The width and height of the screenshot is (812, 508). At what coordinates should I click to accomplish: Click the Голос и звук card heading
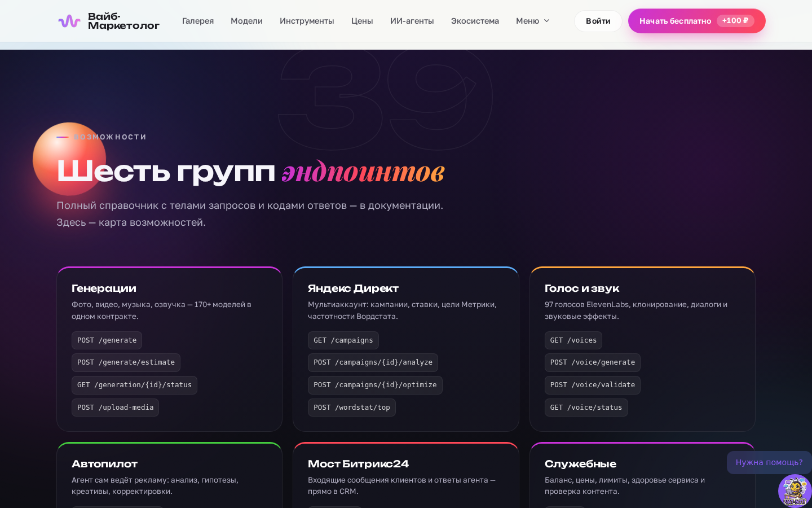click(582, 288)
